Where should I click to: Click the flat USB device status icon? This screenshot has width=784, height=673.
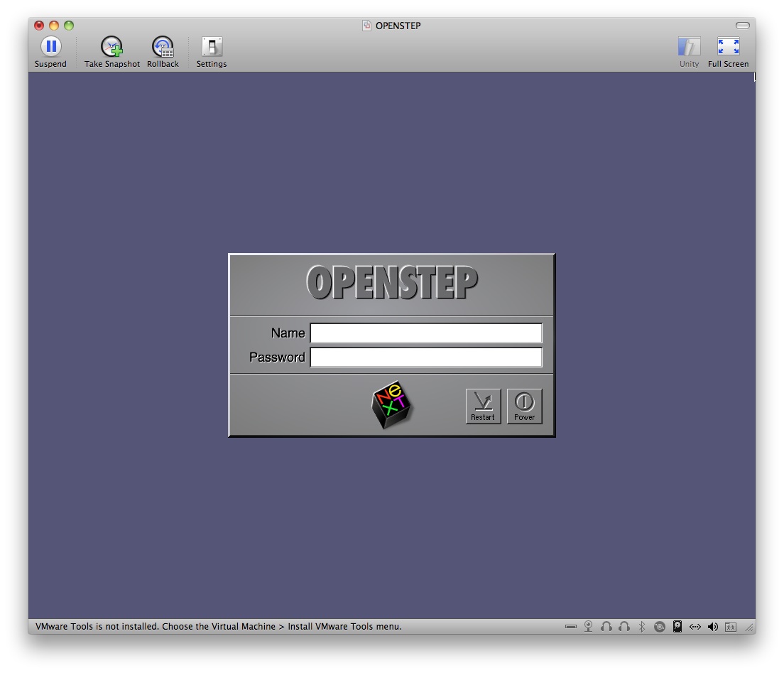click(x=571, y=627)
